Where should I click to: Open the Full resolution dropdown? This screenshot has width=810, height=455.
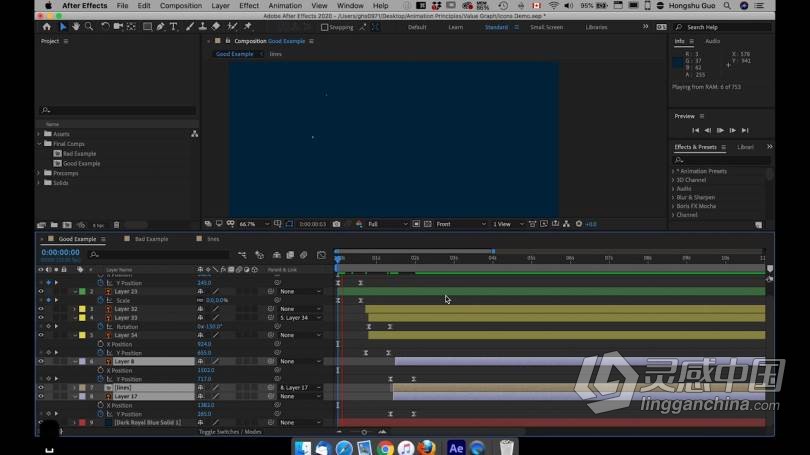(387, 224)
